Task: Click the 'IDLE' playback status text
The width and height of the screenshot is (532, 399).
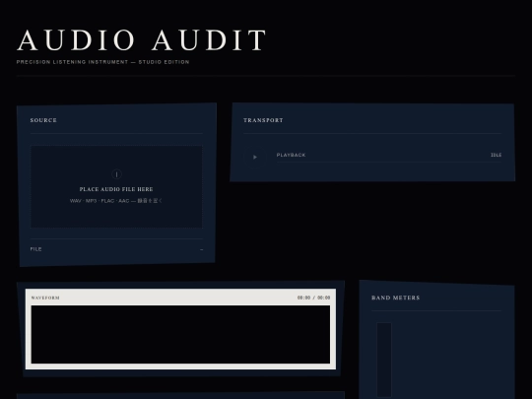Action: (496, 155)
